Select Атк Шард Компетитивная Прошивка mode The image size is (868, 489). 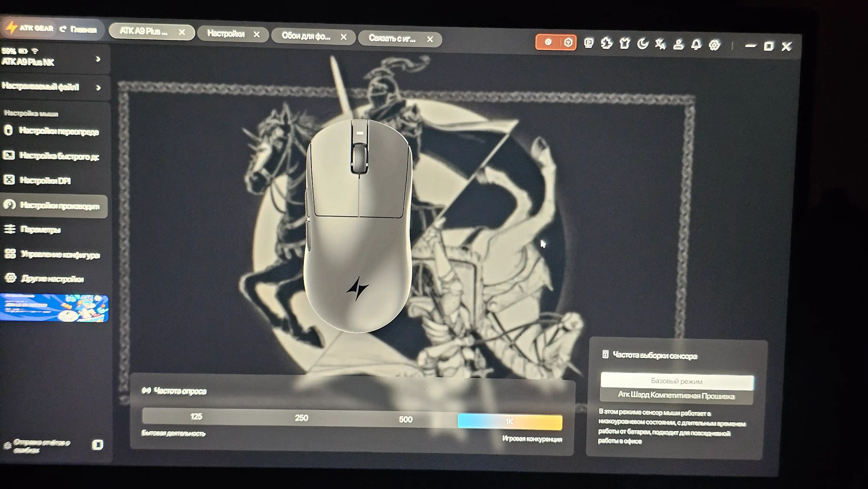(676, 396)
